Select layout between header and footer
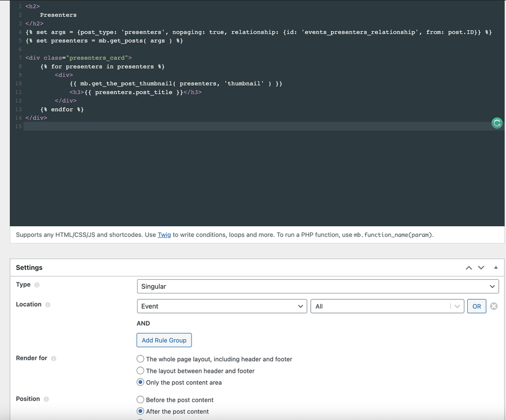506x420 pixels. pos(140,370)
